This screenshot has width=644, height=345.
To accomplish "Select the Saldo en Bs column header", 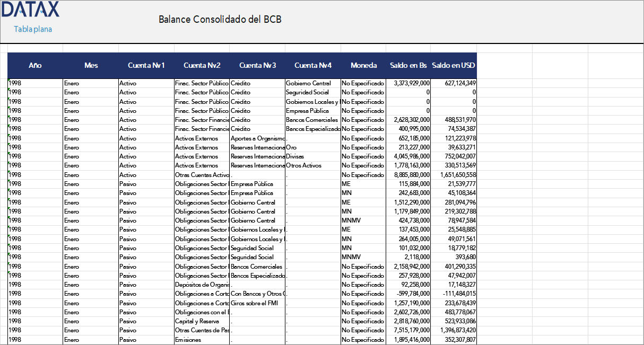I will (407, 65).
